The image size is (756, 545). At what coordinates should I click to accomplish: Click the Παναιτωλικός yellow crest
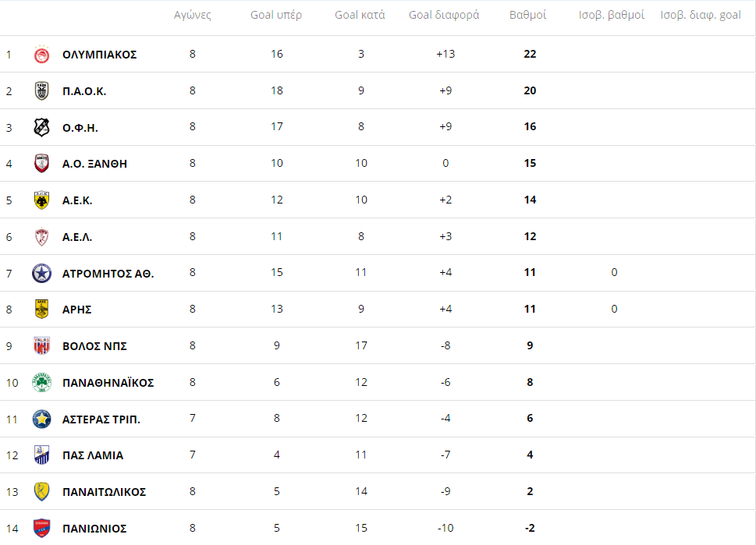click(41, 492)
